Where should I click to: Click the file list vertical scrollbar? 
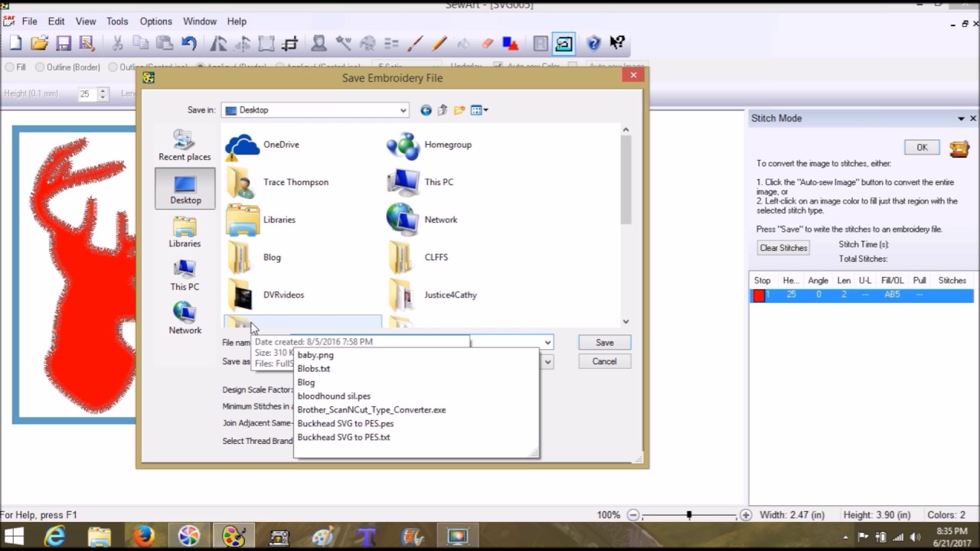pyautogui.click(x=626, y=179)
